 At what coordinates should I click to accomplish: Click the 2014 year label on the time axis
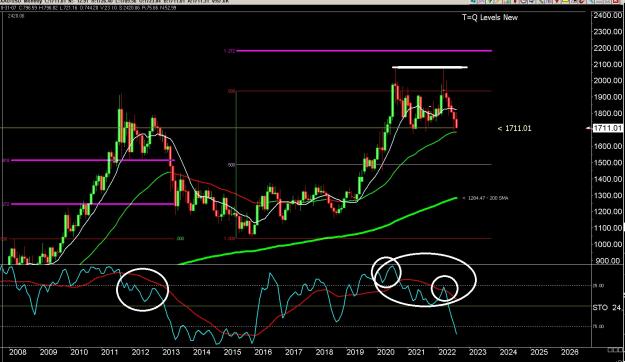pos(202,352)
